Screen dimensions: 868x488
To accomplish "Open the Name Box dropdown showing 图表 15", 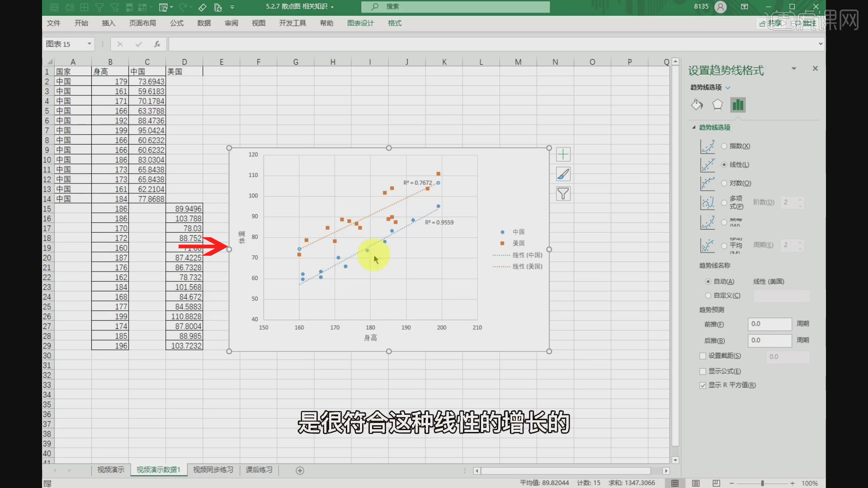I will (89, 44).
